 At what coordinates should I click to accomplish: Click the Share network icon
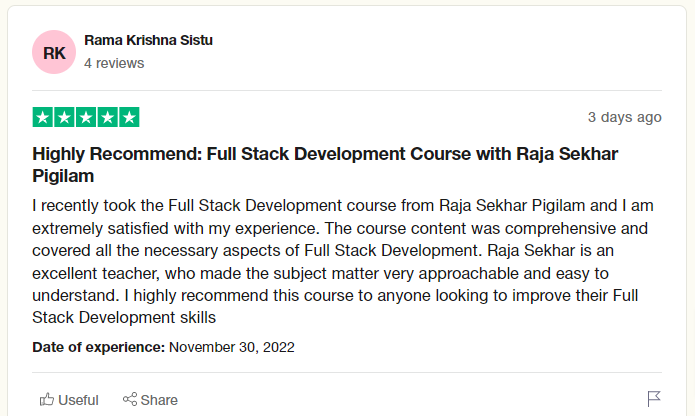click(130, 399)
